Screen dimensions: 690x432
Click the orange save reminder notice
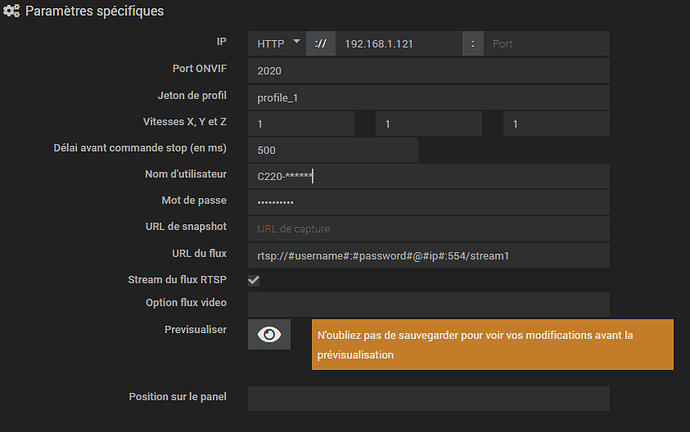(492, 344)
